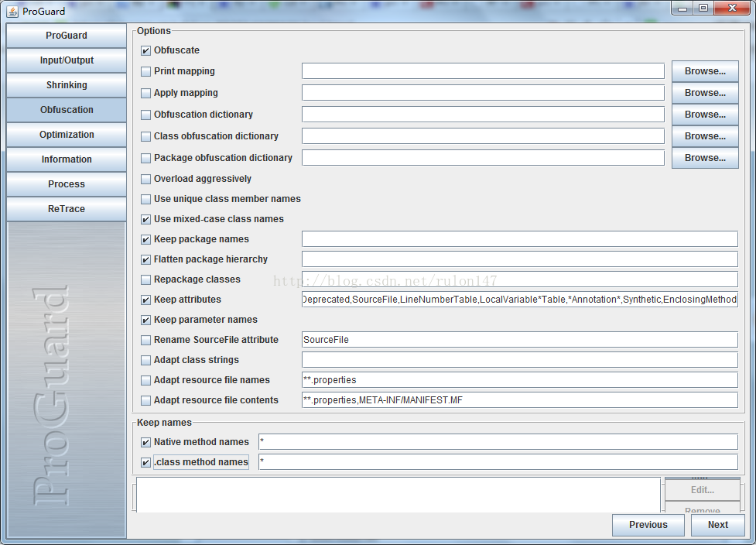Enable Apply mapping checkbox
Viewport: 756px width, 545px height.
click(x=145, y=93)
